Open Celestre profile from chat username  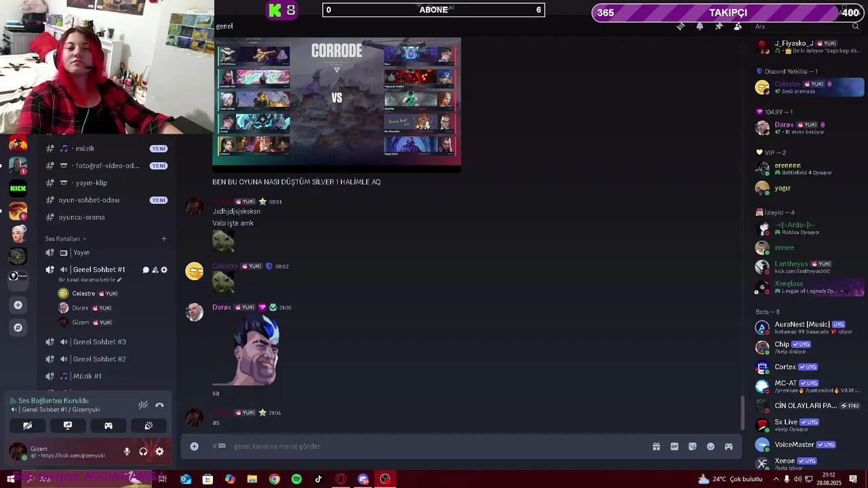tap(225, 266)
